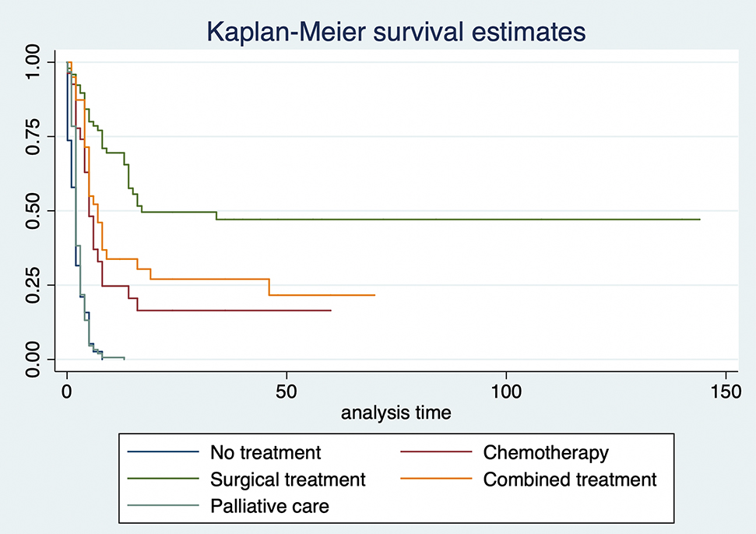The width and height of the screenshot is (756, 534).
Task: Click the Surgical treatment legend label
Action: 287,480
